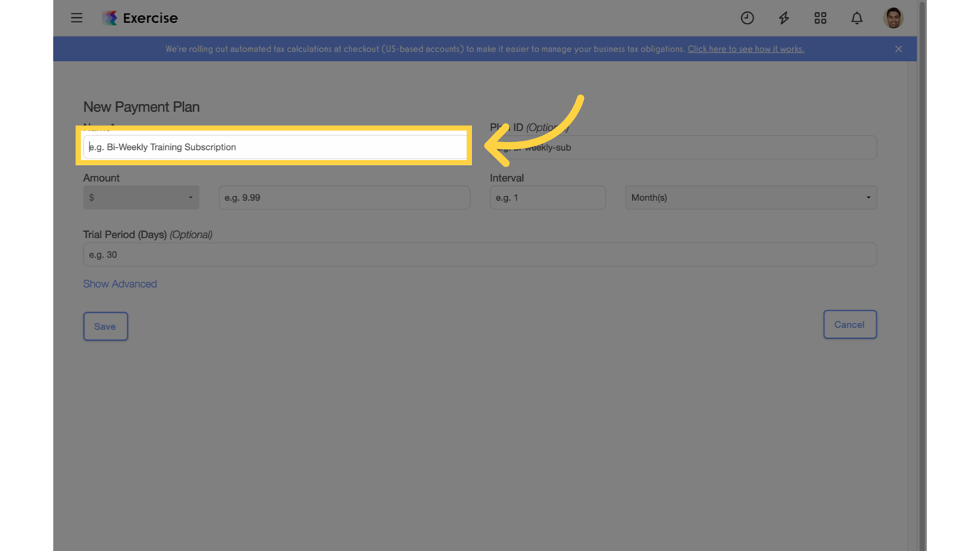The image size is (980, 551).
Task: Save the new payment plan
Action: [105, 326]
